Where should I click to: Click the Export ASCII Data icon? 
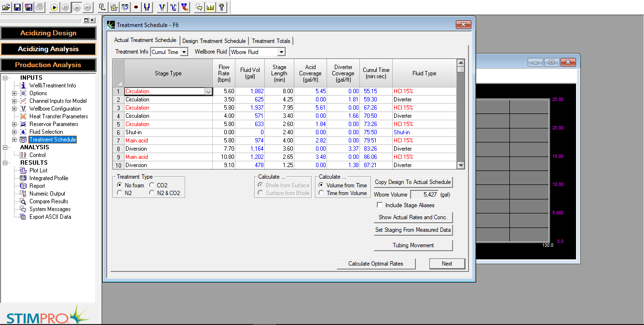[x=23, y=217]
